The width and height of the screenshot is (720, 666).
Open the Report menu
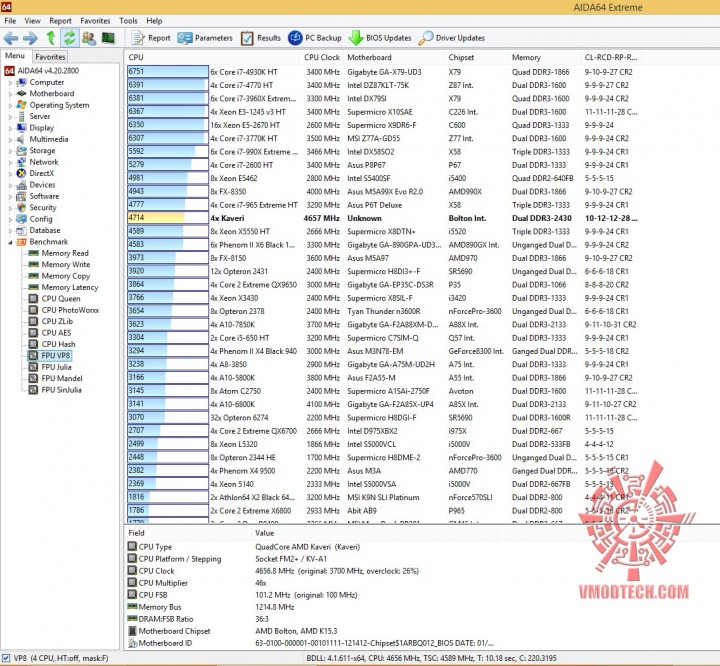pos(60,21)
